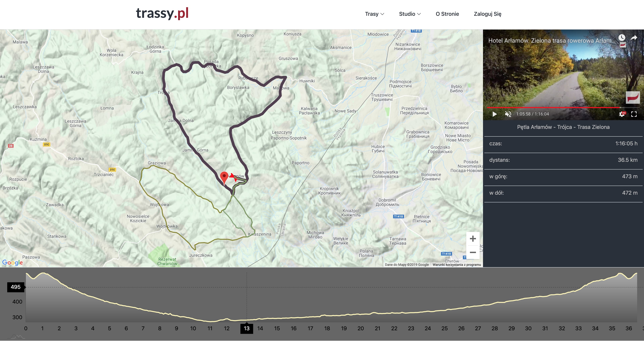Image resolution: width=644 pixels, height=341 pixels.
Task: Open the Trasy dropdown menu
Action: tap(374, 14)
